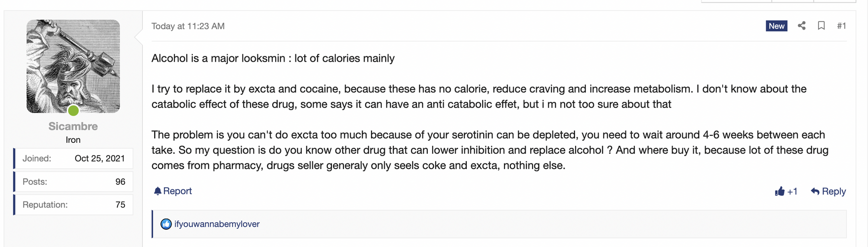Click the reply arrow icon

815,191
